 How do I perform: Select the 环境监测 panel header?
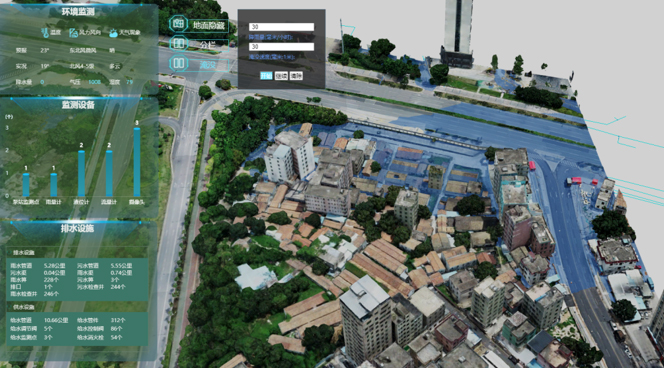(x=78, y=12)
